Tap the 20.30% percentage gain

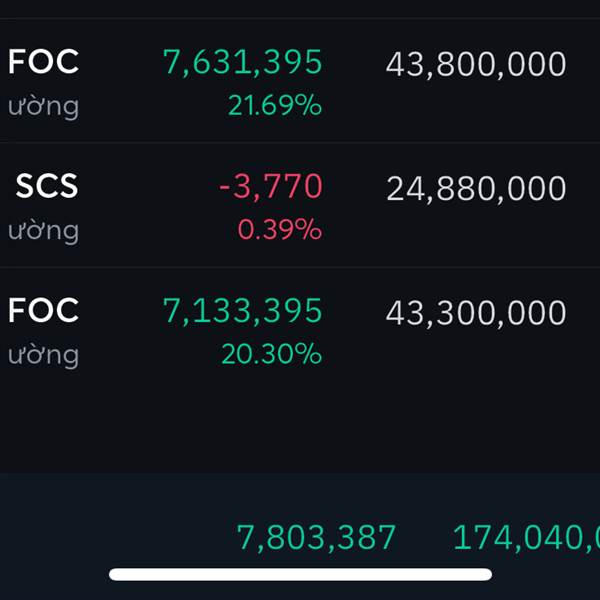pos(271,354)
